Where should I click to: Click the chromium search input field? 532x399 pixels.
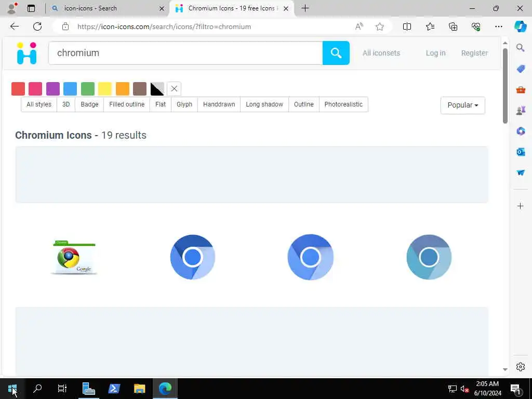185,53
